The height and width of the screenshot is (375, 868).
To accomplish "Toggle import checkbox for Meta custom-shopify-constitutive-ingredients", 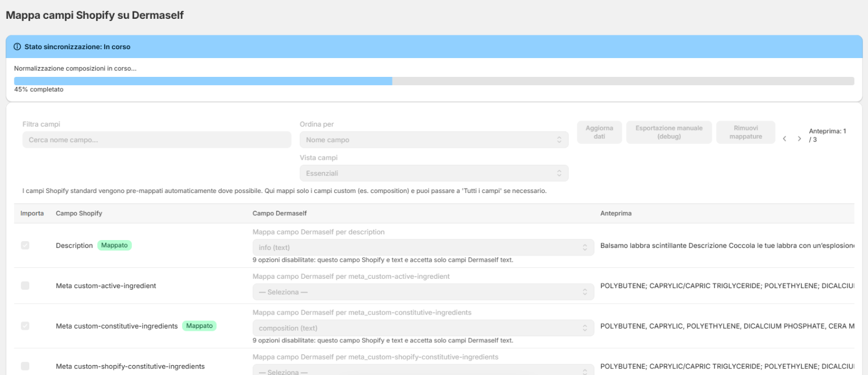I will pyautogui.click(x=25, y=366).
